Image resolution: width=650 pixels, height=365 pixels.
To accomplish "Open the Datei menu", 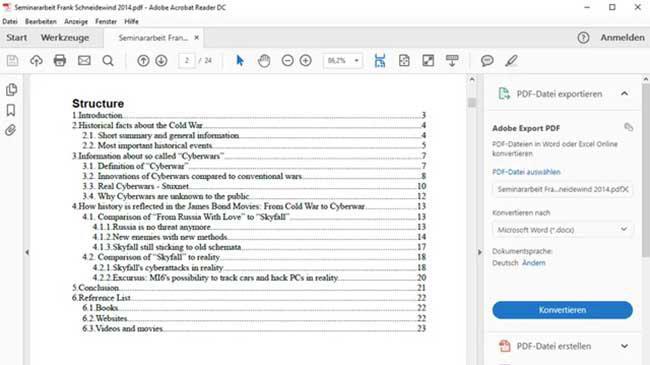I will [x=10, y=22].
